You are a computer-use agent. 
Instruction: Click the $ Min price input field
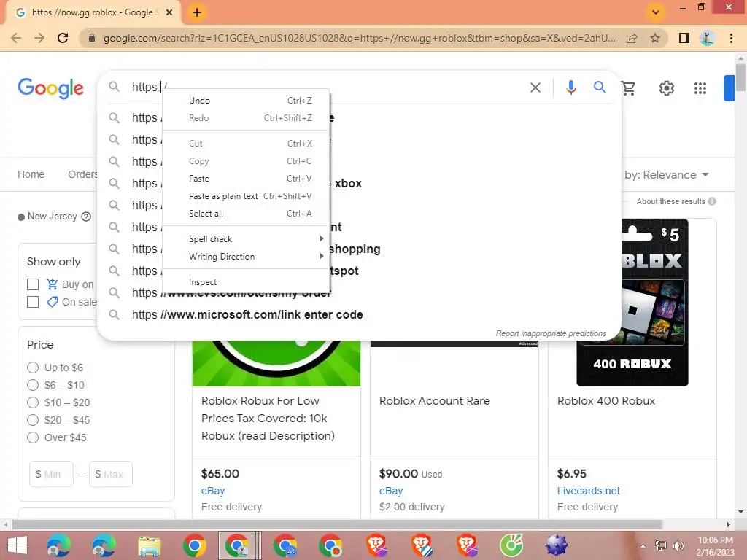(52, 474)
